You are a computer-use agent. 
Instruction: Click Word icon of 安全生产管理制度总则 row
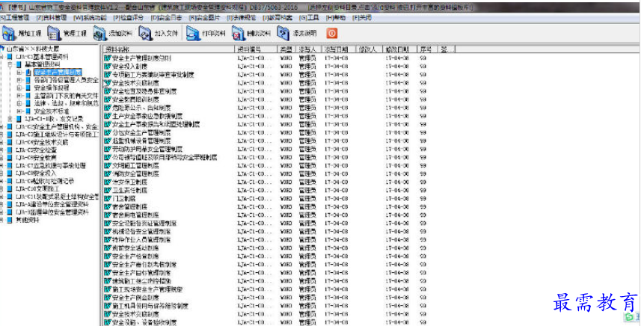click(108, 58)
